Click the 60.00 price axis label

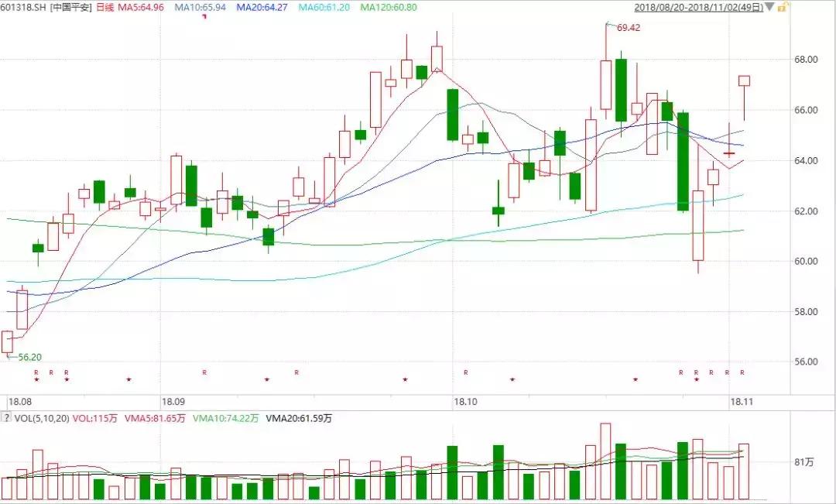coord(806,262)
